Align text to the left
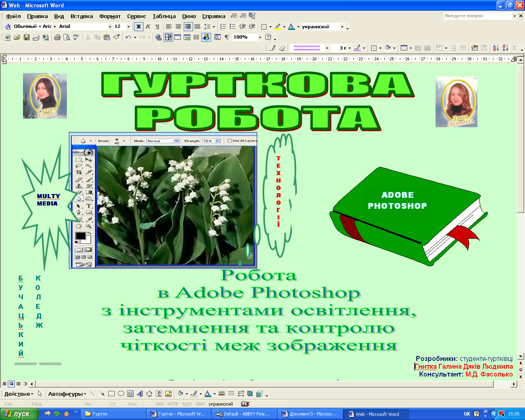This screenshot has width=525, height=420. [x=169, y=26]
